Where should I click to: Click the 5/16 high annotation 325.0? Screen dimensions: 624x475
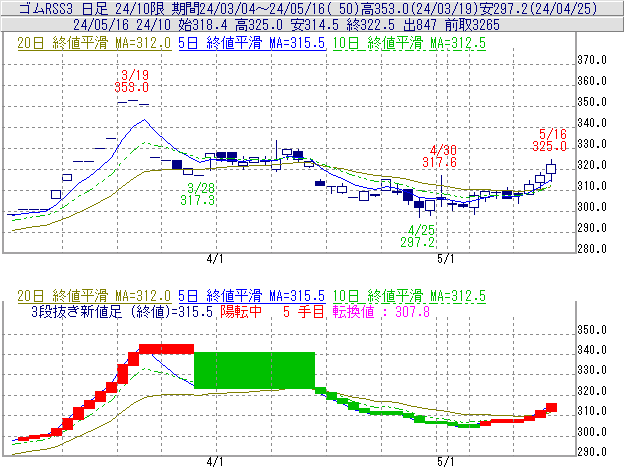pos(552,139)
